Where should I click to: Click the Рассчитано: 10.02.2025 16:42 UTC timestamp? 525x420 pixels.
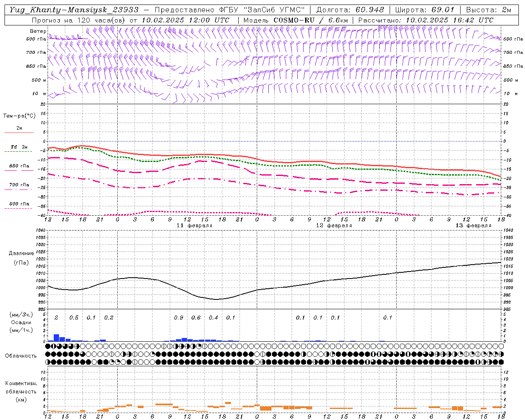point(426,20)
